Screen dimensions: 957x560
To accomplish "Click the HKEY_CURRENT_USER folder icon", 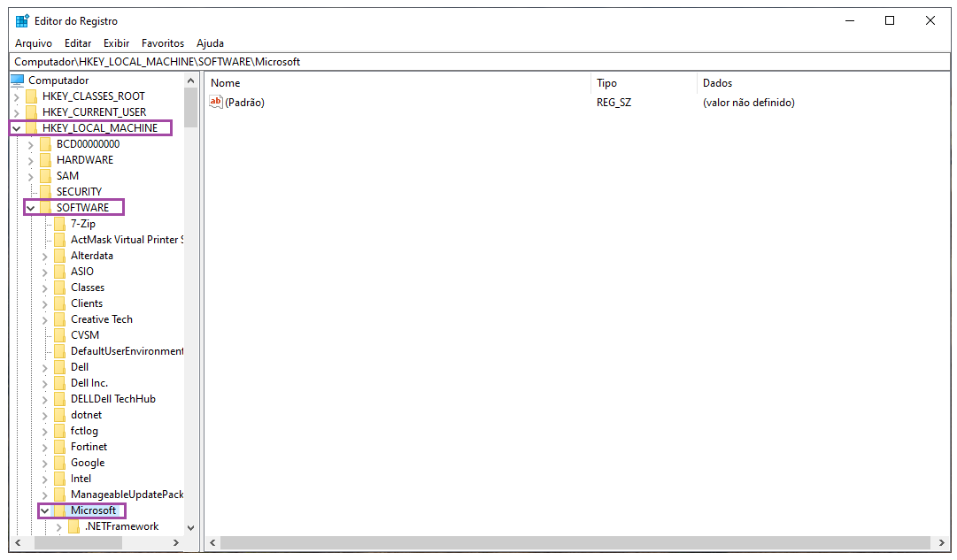I will pos(31,111).
